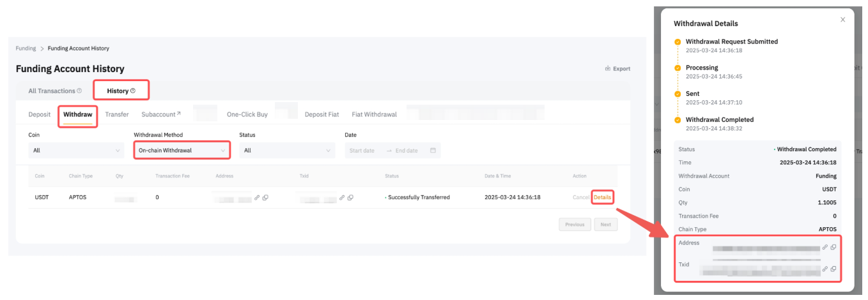Click the Next page button
868x300 pixels.
click(x=605, y=225)
